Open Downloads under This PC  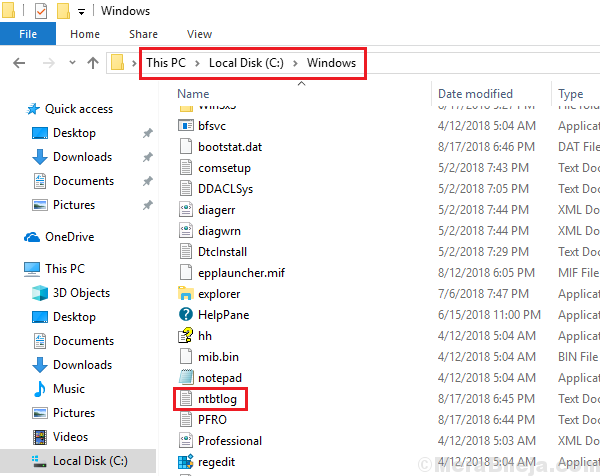click(82, 365)
